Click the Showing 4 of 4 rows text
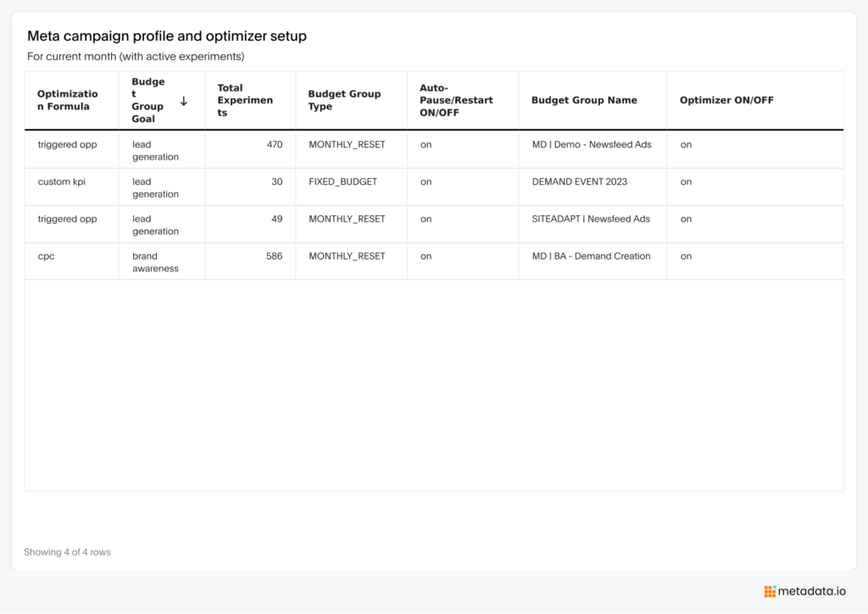Viewport: 868px width, 614px height. click(67, 551)
